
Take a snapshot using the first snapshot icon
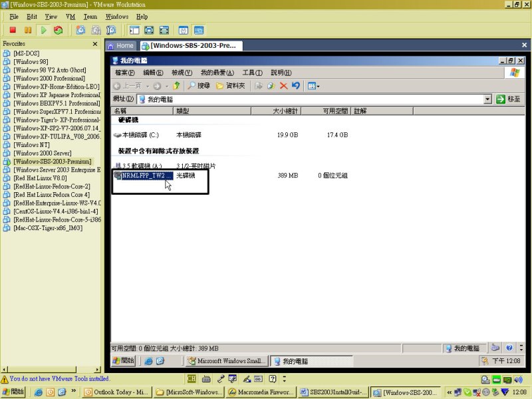80,30
